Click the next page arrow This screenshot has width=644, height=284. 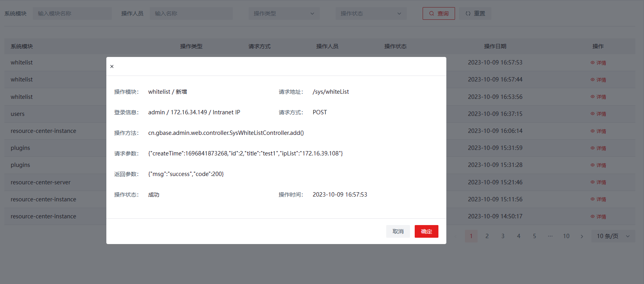[x=582, y=236]
